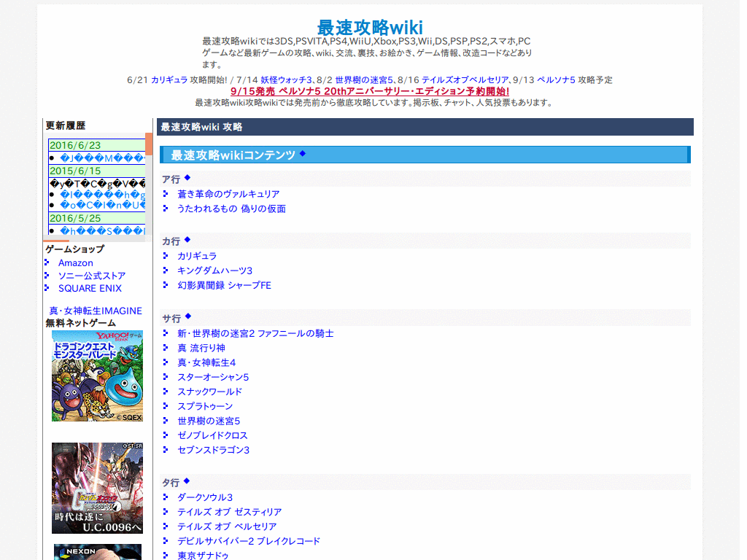
Task: Open ソニー公式ストア shop link
Action: click(x=92, y=276)
